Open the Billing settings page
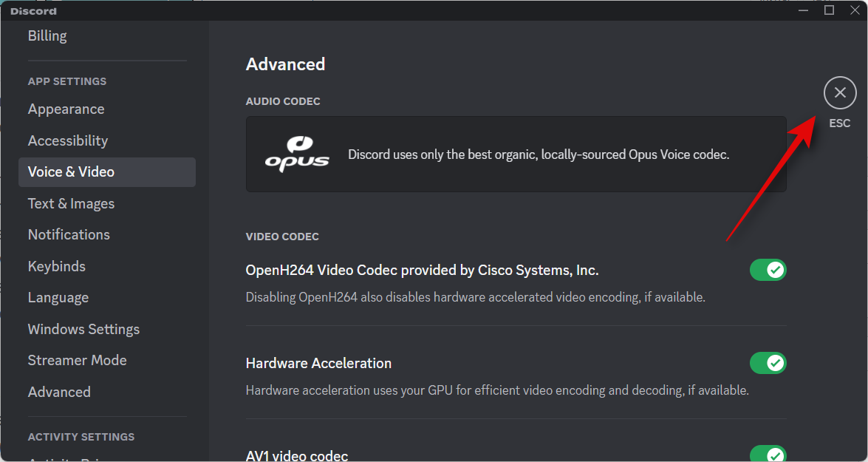 click(x=47, y=35)
